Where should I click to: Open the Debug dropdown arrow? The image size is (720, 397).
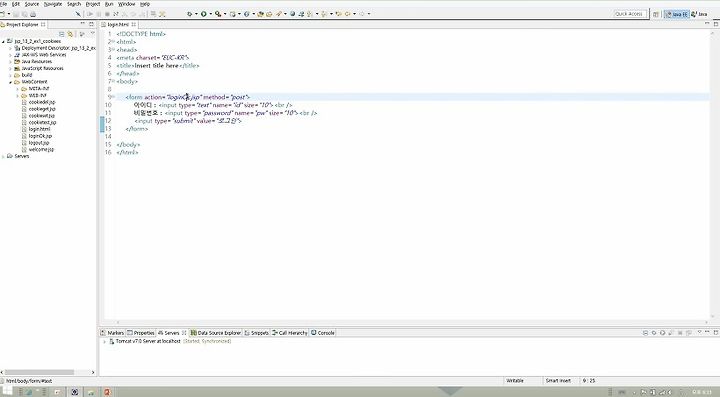[196, 14]
